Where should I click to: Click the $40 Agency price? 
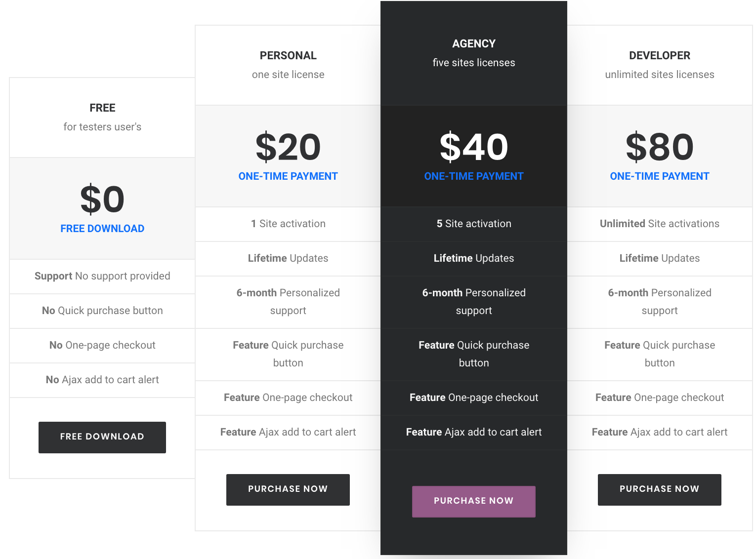(x=474, y=147)
